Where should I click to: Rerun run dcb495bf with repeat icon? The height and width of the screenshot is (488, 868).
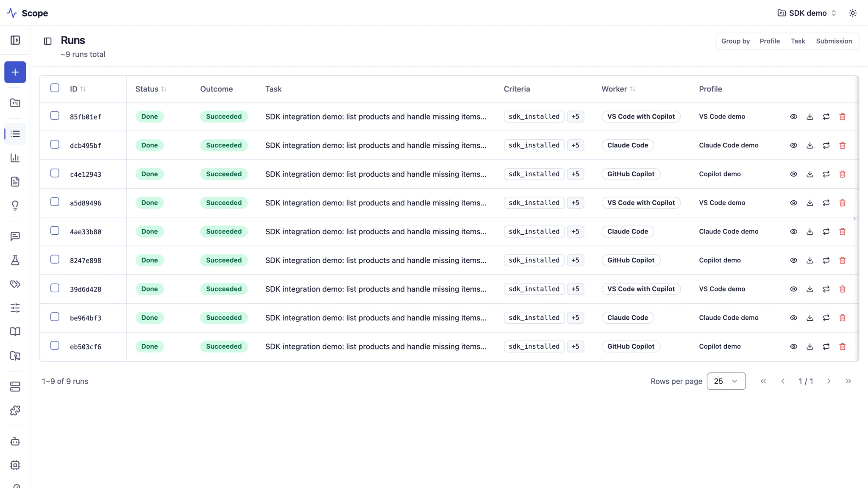pos(826,145)
